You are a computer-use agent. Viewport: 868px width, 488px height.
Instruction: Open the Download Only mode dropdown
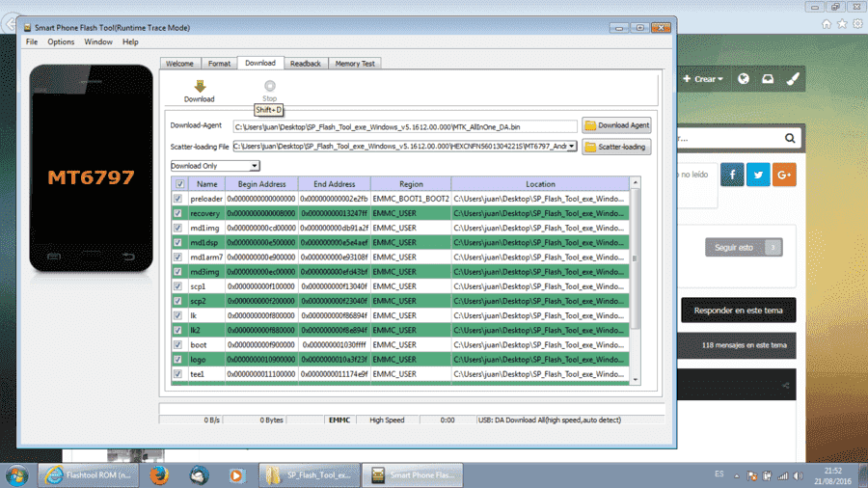215,166
